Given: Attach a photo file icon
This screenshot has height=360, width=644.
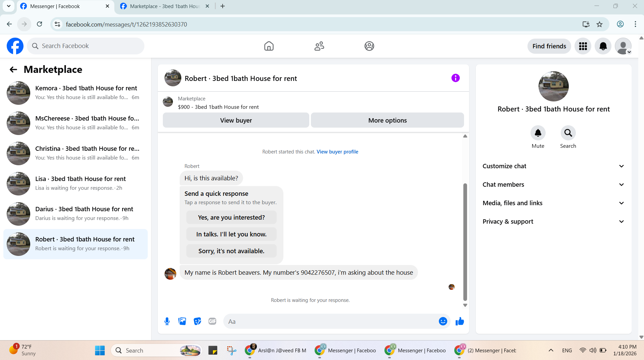Looking at the screenshot, I should (182, 321).
